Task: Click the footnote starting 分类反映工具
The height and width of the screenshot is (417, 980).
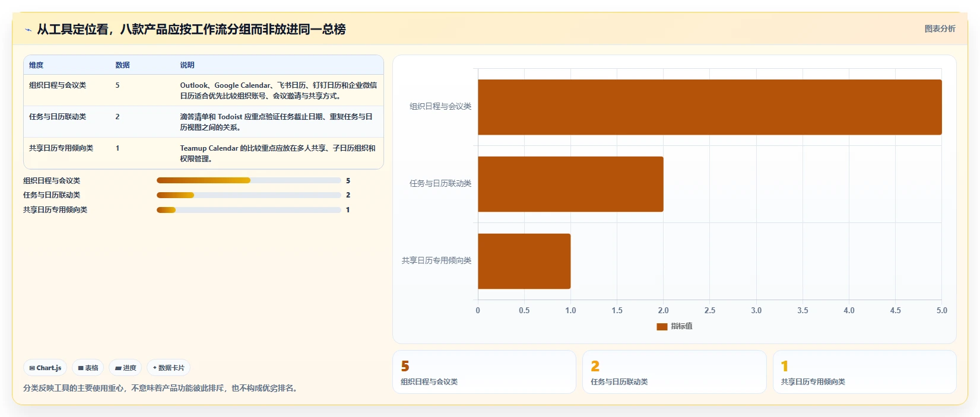Action: pyautogui.click(x=161, y=389)
